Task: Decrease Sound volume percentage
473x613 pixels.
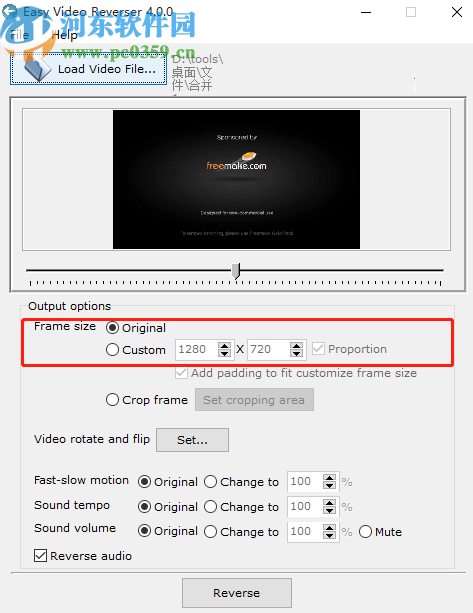Action: 330,536
